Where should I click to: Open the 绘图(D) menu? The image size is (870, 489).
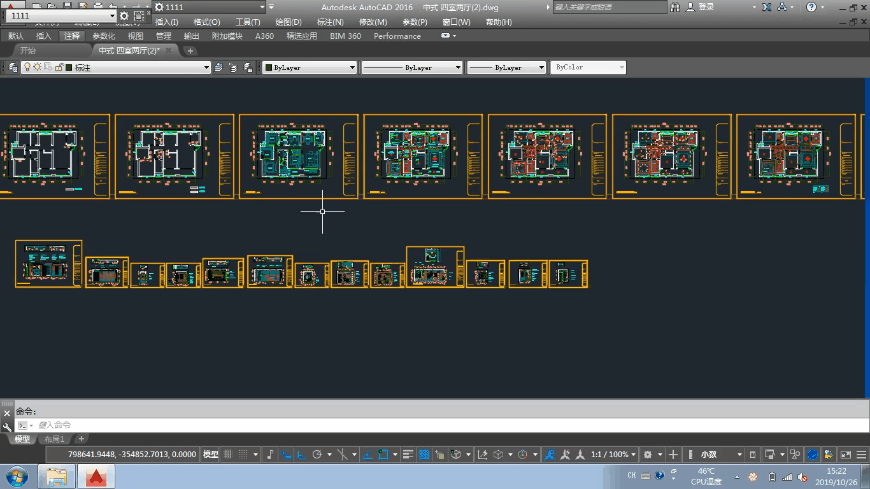[x=289, y=22]
